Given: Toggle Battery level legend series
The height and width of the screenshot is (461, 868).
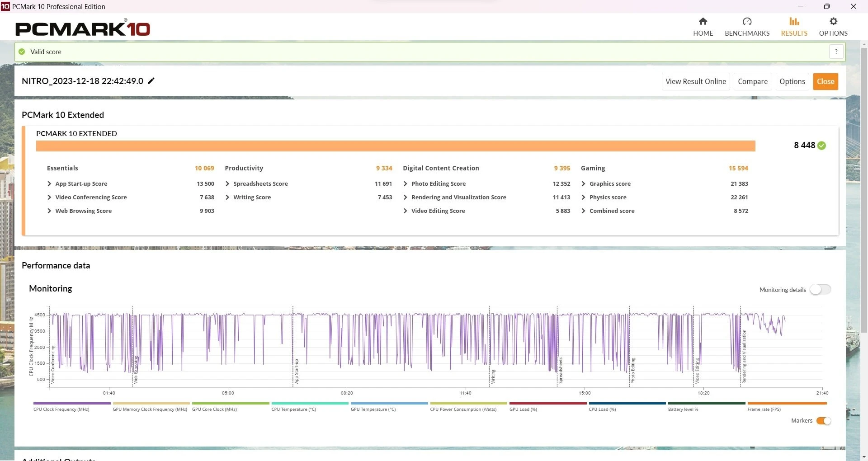Looking at the screenshot, I should tap(707, 407).
